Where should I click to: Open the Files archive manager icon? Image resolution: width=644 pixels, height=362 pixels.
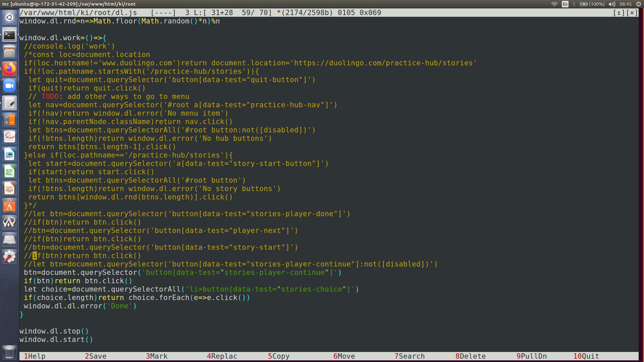click(x=9, y=52)
